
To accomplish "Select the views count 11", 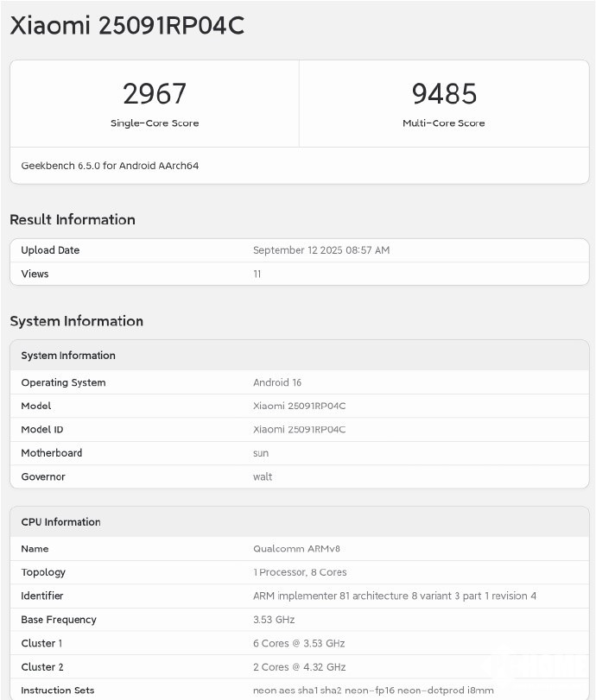I will (257, 274).
